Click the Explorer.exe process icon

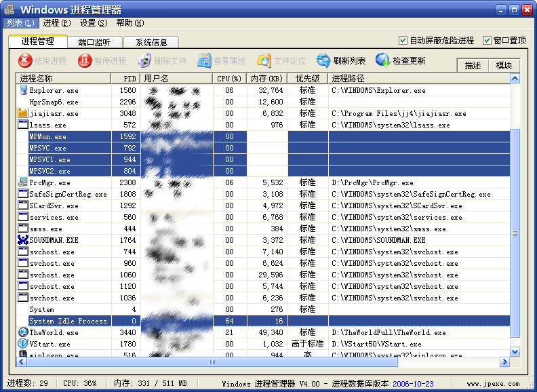coord(23,90)
